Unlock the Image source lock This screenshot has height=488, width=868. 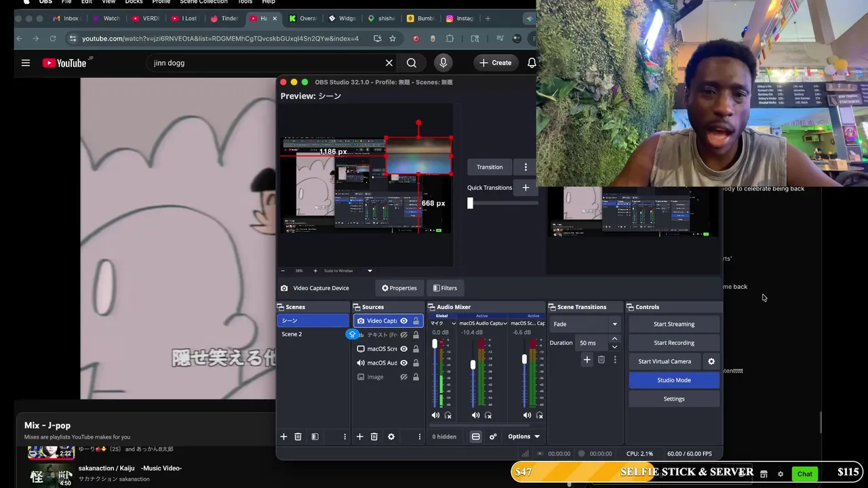pos(416,377)
